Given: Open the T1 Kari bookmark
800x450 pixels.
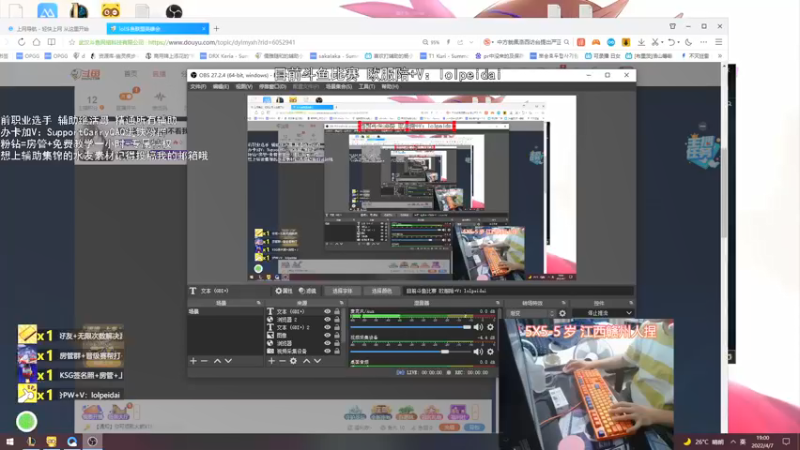Looking at the screenshot, I should click(443, 56).
